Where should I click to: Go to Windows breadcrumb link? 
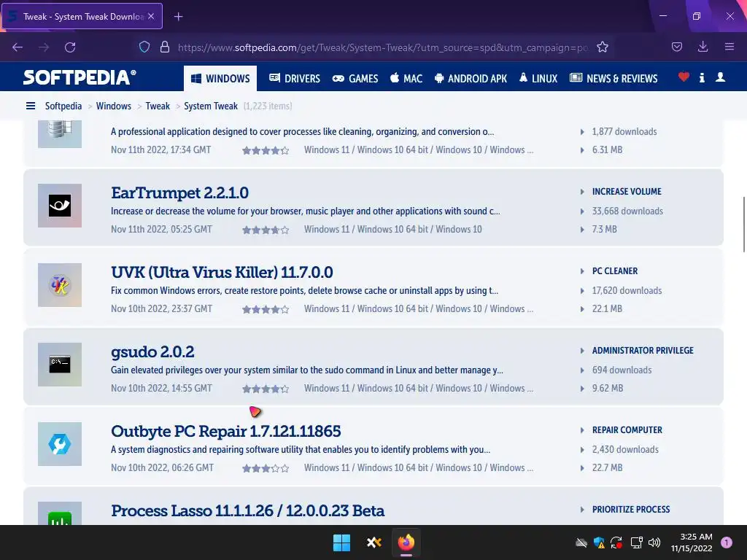coord(113,106)
